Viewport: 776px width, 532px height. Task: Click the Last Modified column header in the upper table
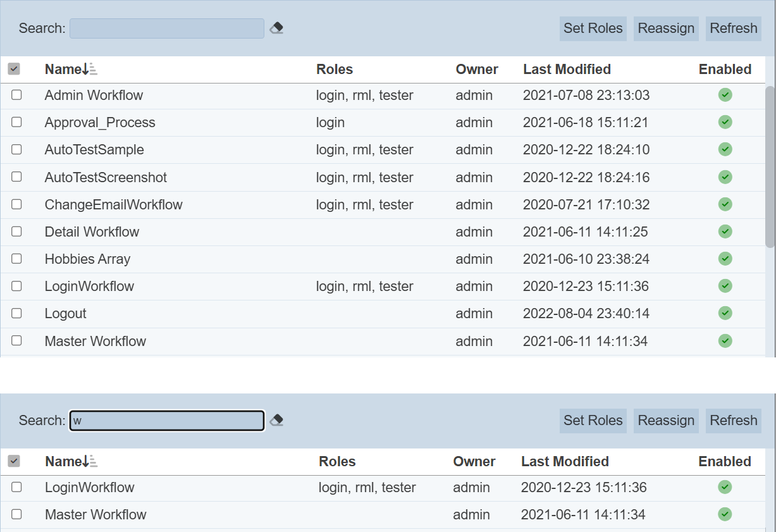(x=567, y=70)
